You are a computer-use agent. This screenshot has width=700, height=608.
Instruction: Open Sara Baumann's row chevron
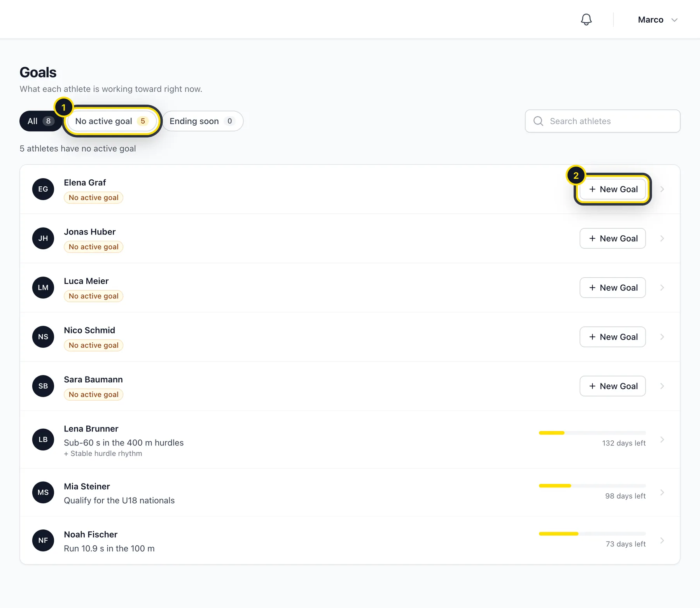pyautogui.click(x=662, y=386)
